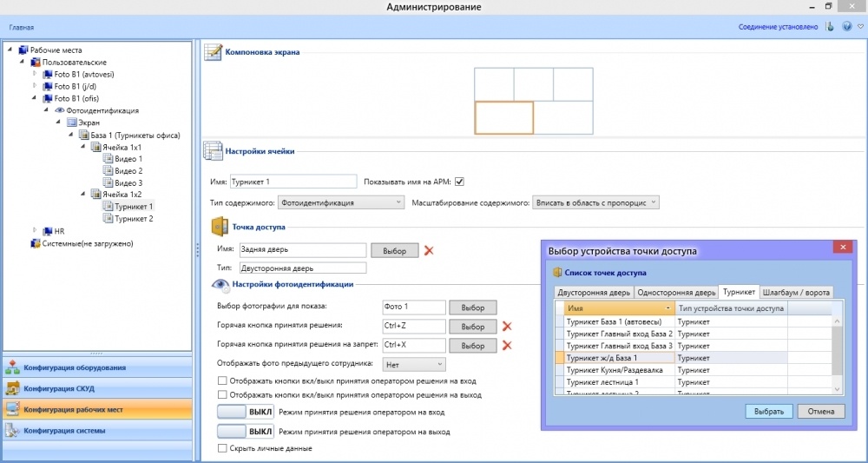The width and height of the screenshot is (868, 463).
Task: Open Конфигурация СКУД section
Action: [97, 388]
